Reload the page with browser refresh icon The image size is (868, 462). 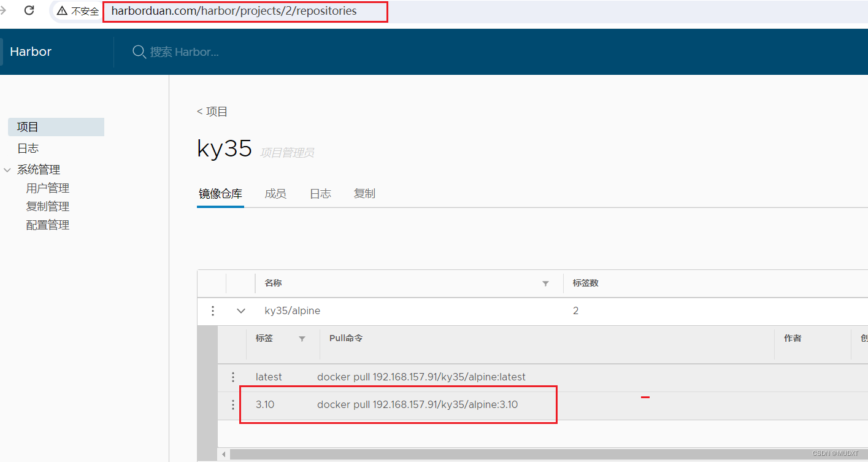29,10
